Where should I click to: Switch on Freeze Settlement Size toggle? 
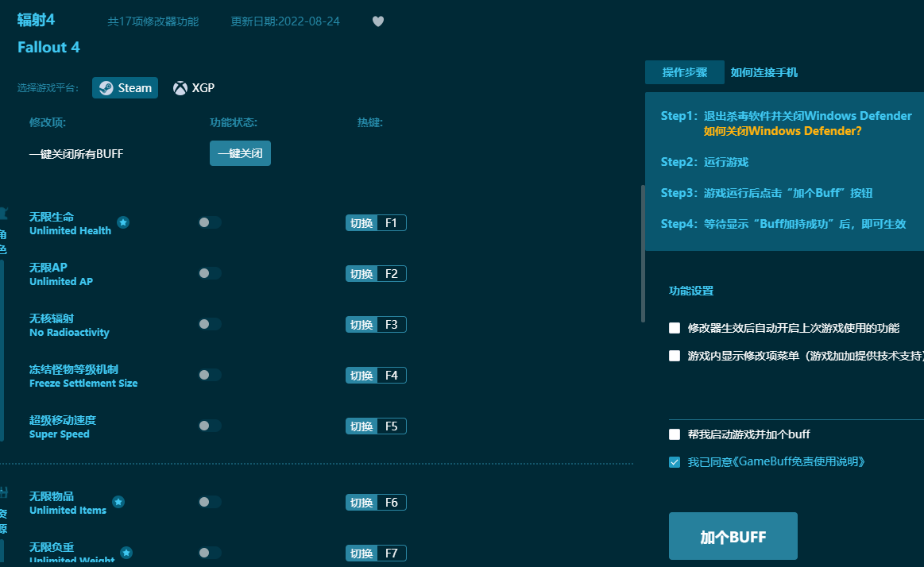pos(210,375)
